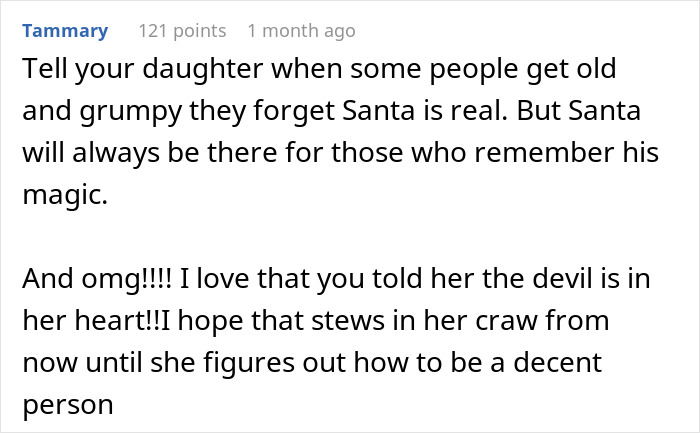This screenshot has height=433, width=700.
Task: Click the word 'daughter' in first line
Action: click(x=203, y=69)
